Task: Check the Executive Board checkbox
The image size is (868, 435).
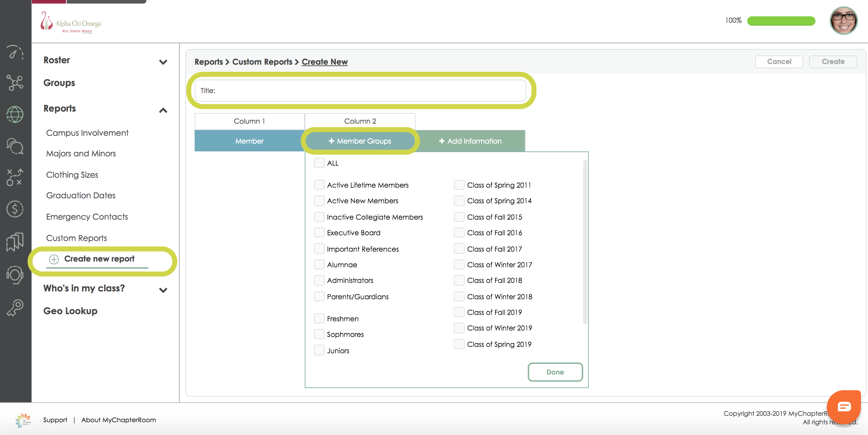Action: pyautogui.click(x=319, y=233)
